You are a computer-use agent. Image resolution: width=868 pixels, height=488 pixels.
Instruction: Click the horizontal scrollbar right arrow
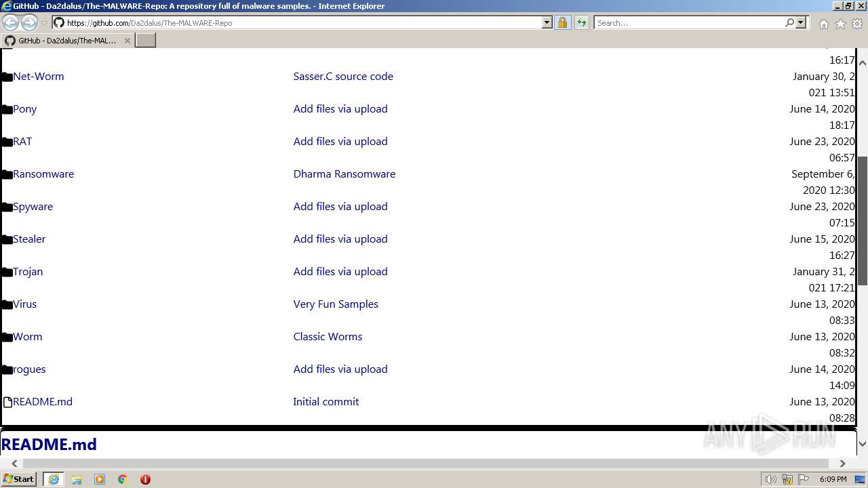point(842,464)
